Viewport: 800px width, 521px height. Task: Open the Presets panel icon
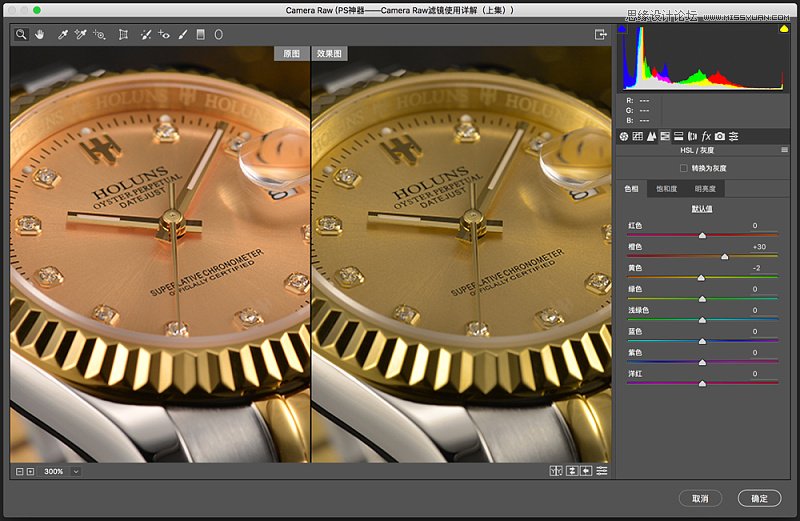click(x=734, y=136)
